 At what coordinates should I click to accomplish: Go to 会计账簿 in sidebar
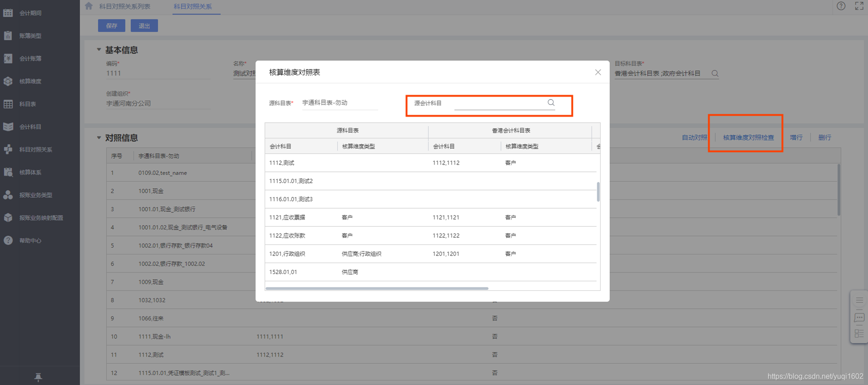[x=30, y=59]
